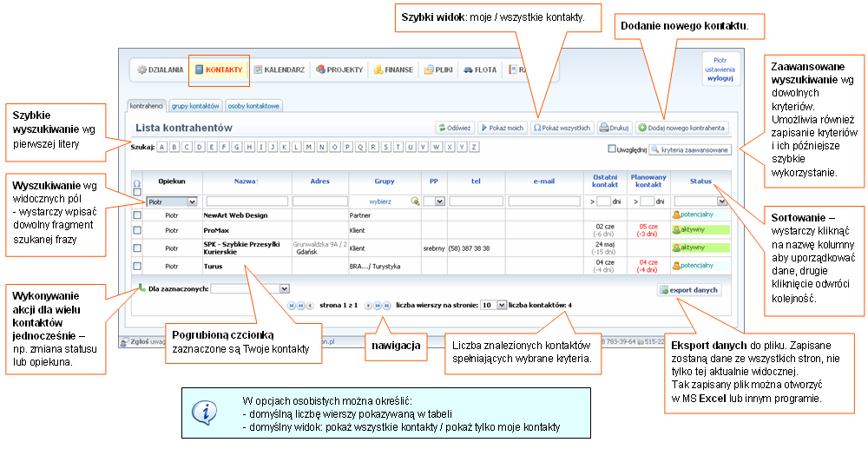Screen dimensions: 868x449
Task: Go to the PROJEKTY module
Action: [x=339, y=69]
